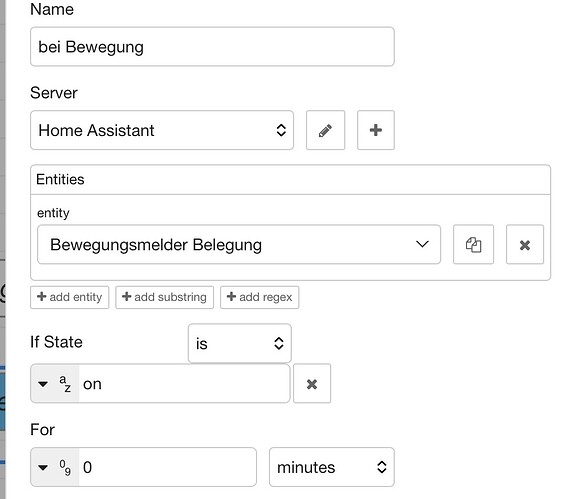This screenshot has height=499, width=566.
Task: Click the add entity button
Action: 70,297
